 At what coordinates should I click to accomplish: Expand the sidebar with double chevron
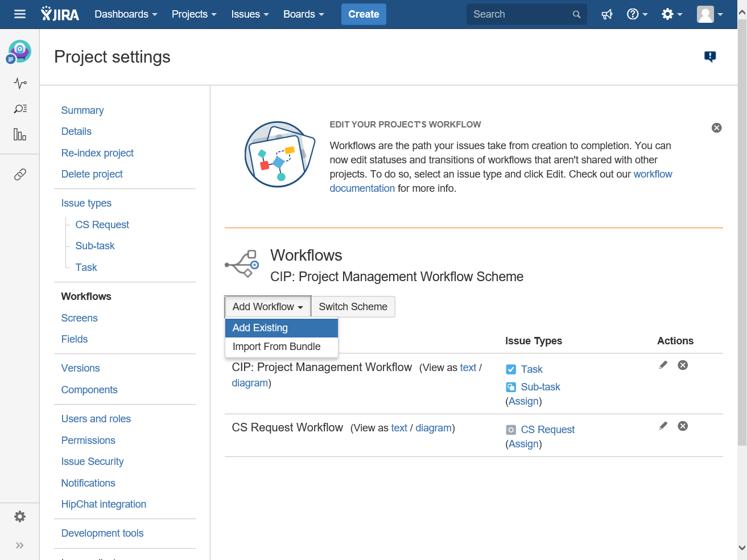click(20, 545)
